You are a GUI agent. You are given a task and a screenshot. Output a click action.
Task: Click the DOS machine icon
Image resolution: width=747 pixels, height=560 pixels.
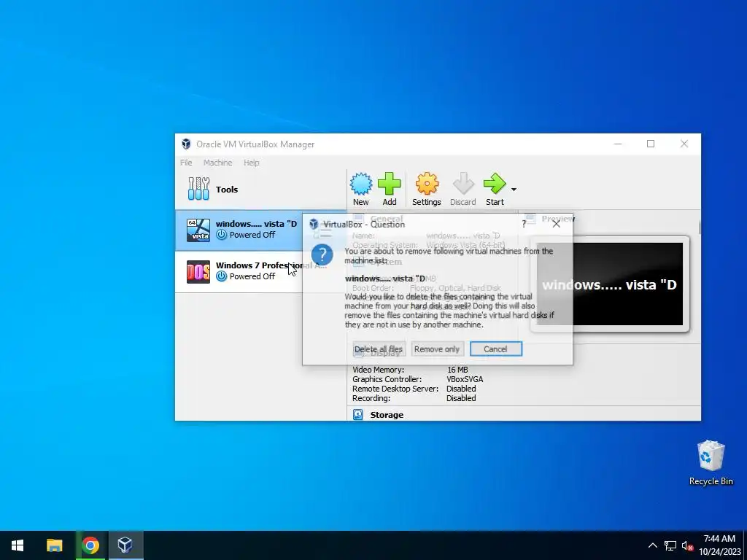tap(198, 272)
